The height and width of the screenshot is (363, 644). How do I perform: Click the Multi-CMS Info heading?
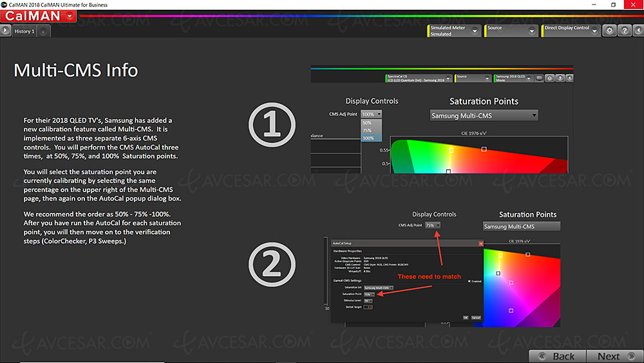pos(76,70)
